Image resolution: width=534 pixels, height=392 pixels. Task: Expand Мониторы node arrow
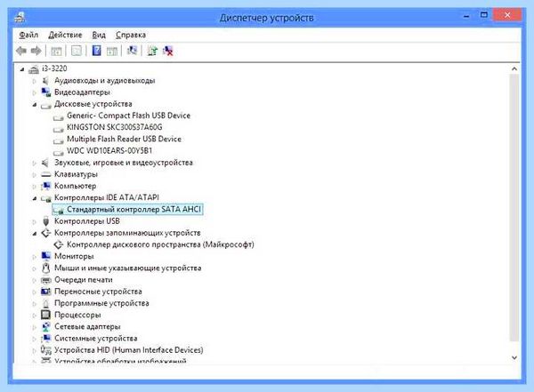pyautogui.click(x=34, y=257)
